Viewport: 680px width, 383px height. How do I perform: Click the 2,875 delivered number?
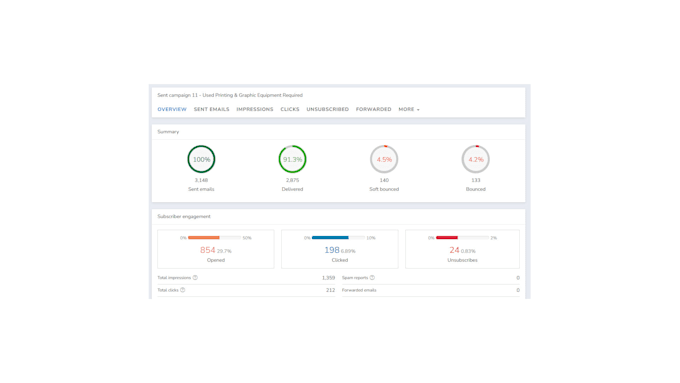pos(292,180)
